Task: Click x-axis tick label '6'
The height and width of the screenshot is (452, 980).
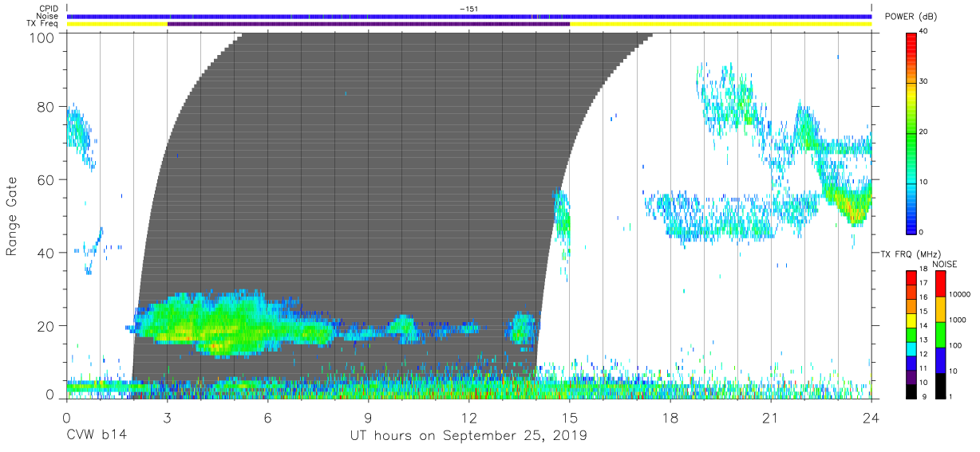Action: click(x=267, y=417)
